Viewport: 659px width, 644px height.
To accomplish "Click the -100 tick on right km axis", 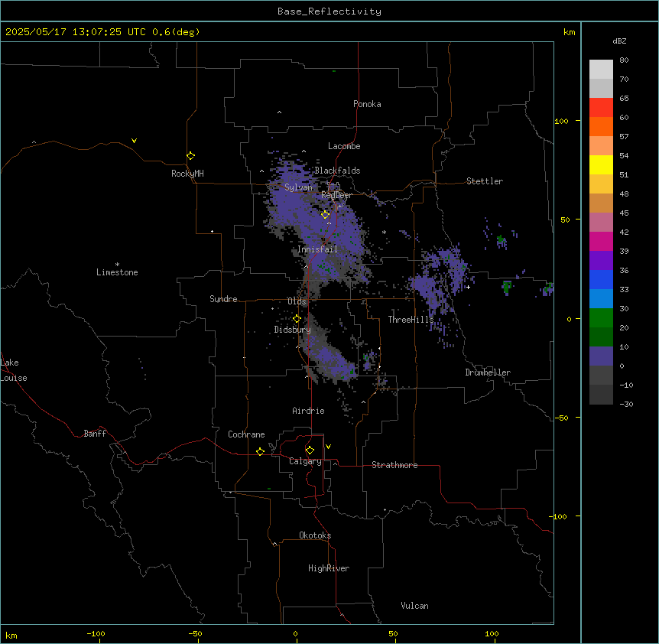I will tap(559, 516).
